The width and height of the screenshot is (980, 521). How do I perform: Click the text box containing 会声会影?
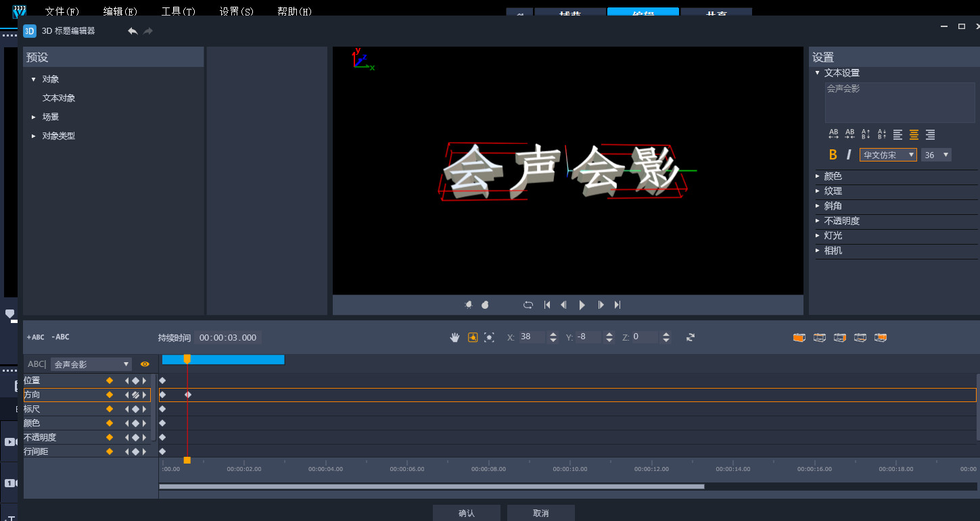click(900, 103)
